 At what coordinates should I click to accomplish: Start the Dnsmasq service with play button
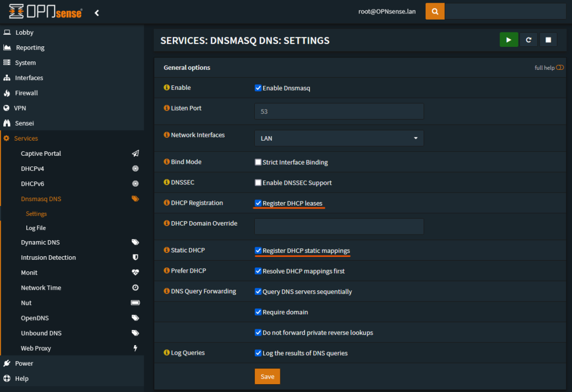pyautogui.click(x=508, y=40)
